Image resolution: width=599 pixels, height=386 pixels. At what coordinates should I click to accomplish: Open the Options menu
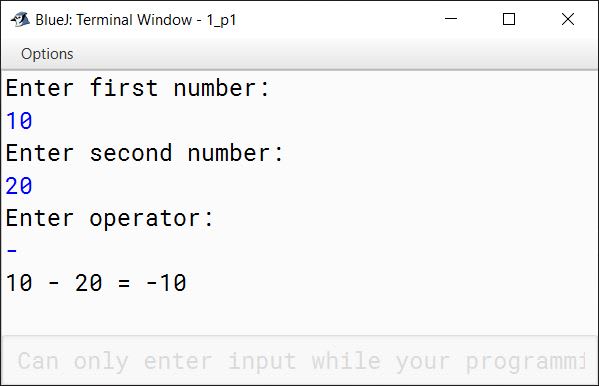click(x=47, y=54)
